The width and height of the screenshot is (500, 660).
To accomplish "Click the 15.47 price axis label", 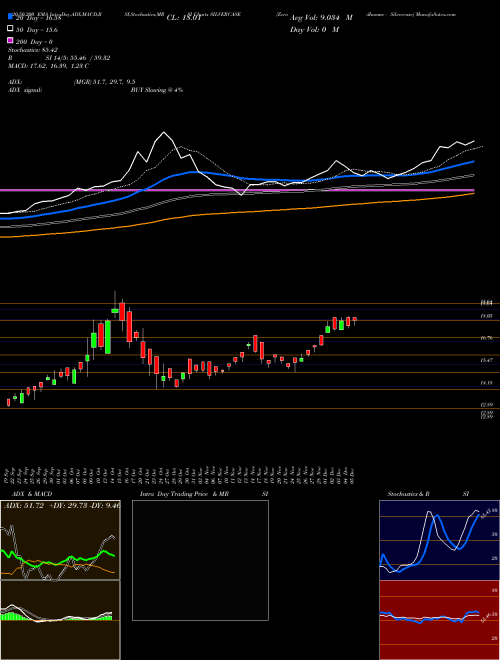I will pyautogui.click(x=487, y=360).
